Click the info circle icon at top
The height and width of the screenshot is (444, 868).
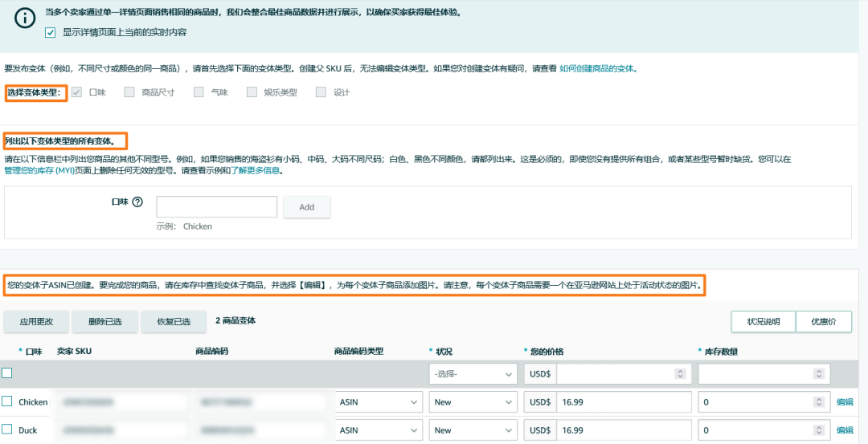coord(25,19)
